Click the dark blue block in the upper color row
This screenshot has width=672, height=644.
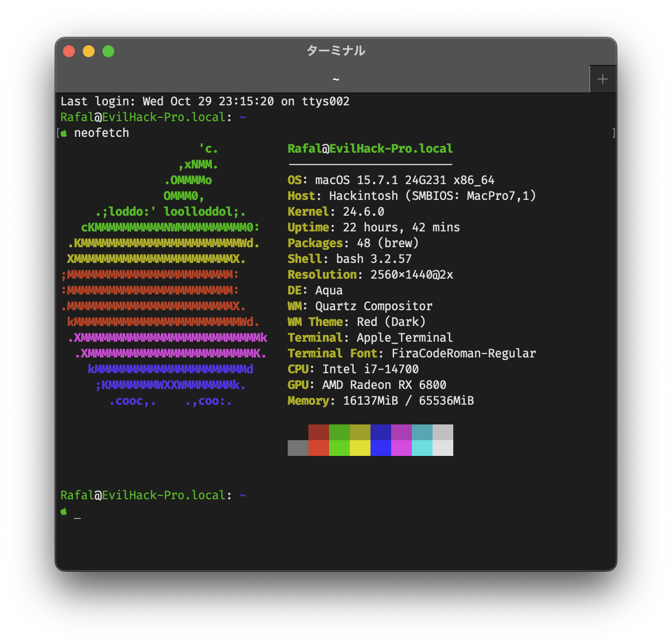point(381,432)
